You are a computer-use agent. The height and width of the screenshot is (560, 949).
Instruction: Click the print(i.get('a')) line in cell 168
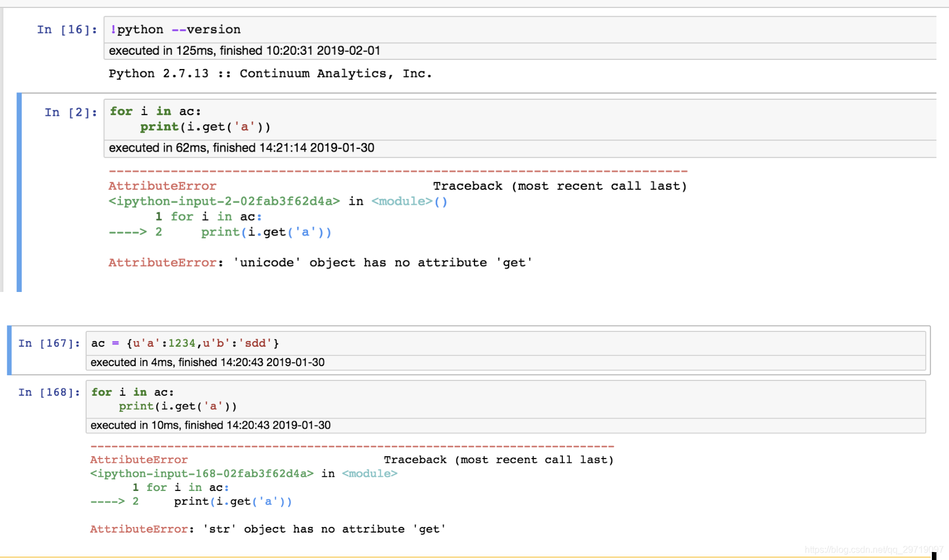[177, 406]
